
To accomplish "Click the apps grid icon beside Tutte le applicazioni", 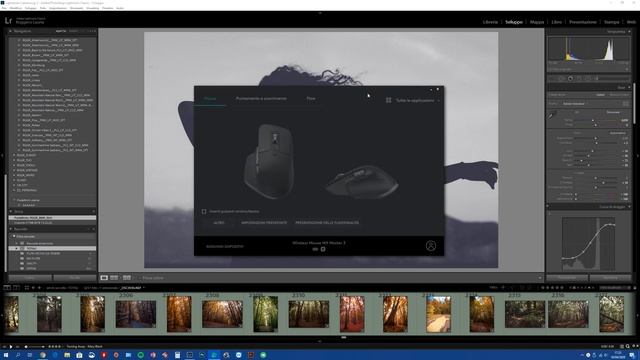I will [x=389, y=100].
